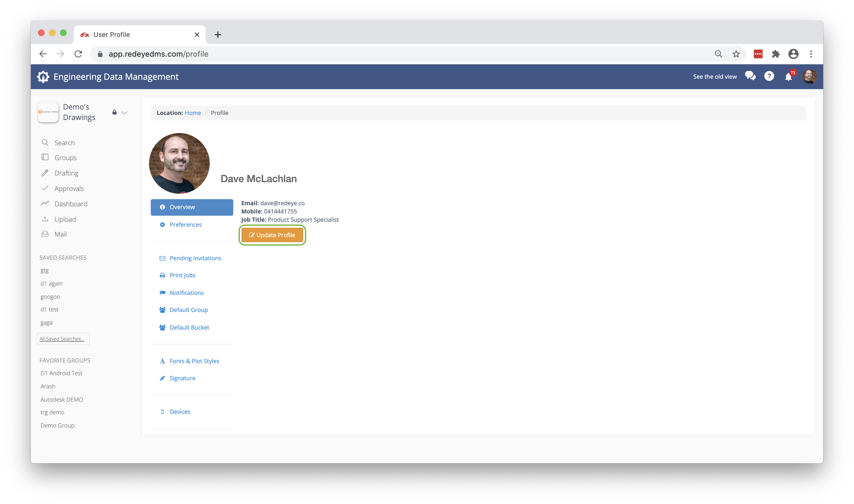Open favorite group trg demo
Screen dimensions: 854x504
pyautogui.click(x=52, y=413)
